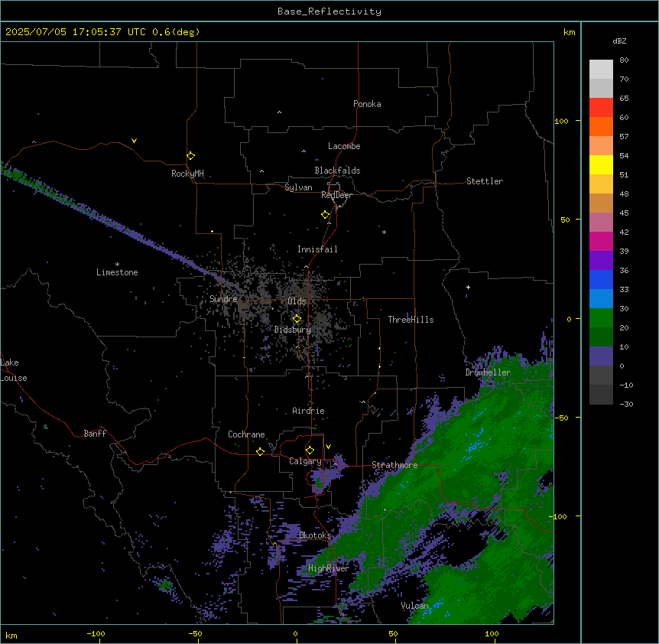The image size is (659, 644).
Task: Click the Ponoka city label
Action: [367, 104]
